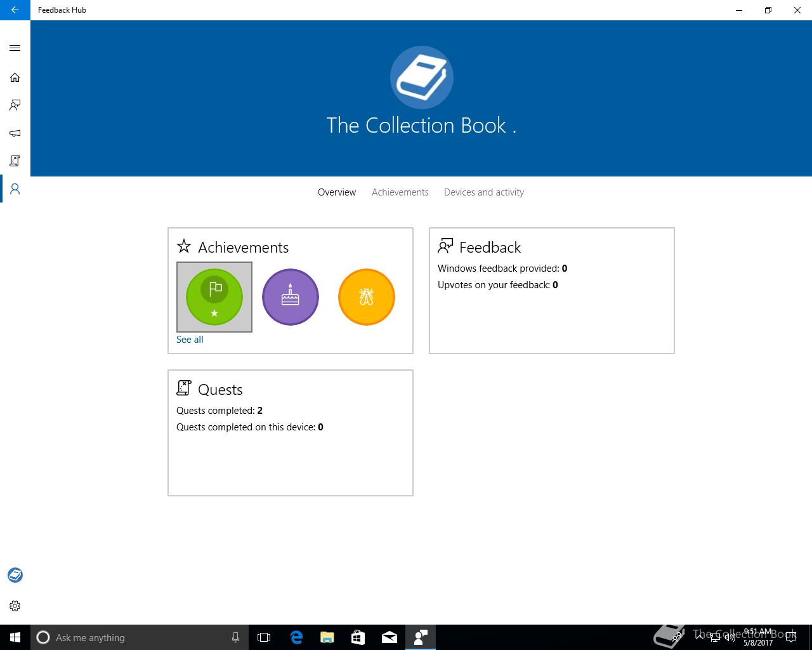Click the scroll icon beside Quests heading
This screenshot has height=650, width=812.
pyautogui.click(x=184, y=388)
